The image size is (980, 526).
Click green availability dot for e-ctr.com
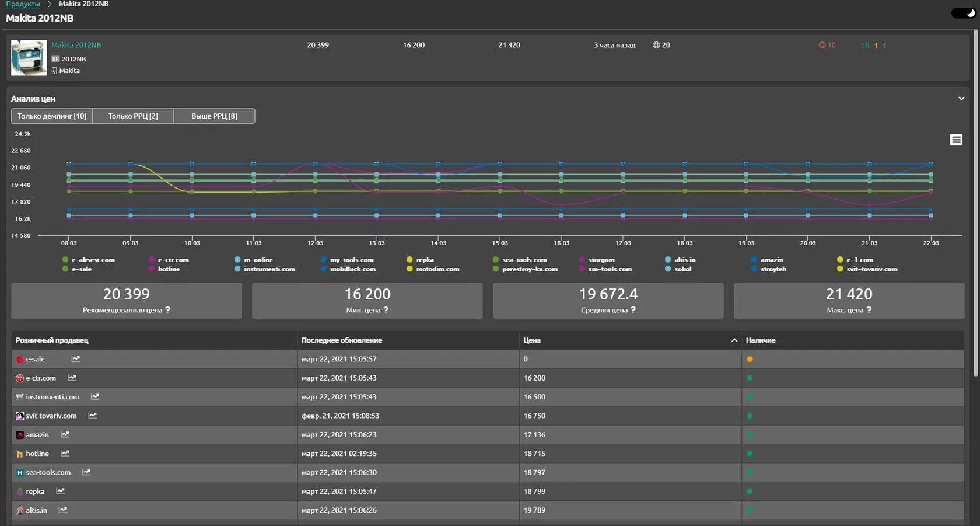click(x=750, y=378)
